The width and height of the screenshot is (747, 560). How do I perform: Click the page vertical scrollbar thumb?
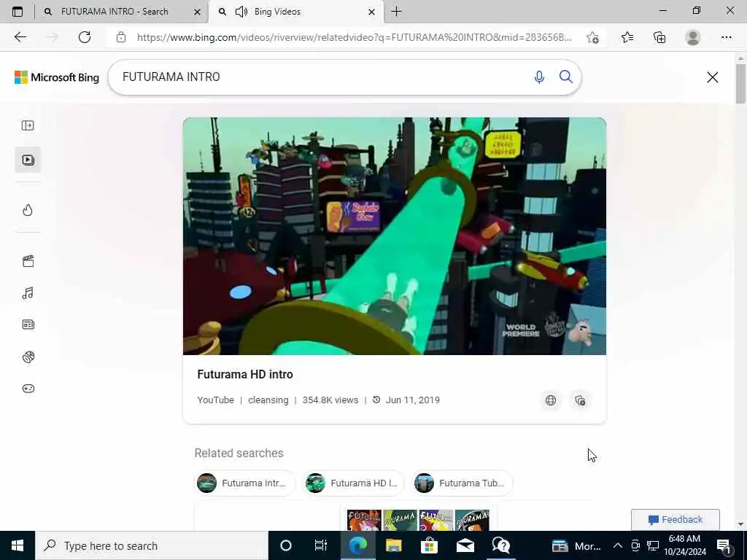pos(740,84)
